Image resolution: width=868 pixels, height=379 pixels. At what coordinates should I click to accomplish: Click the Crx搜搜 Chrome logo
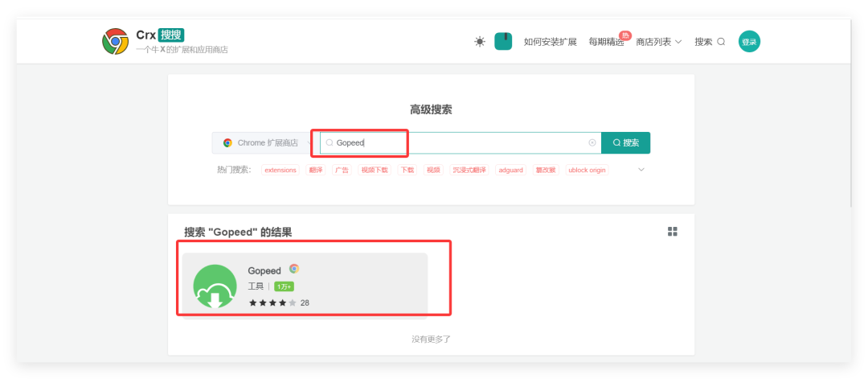click(x=115, y=42)
